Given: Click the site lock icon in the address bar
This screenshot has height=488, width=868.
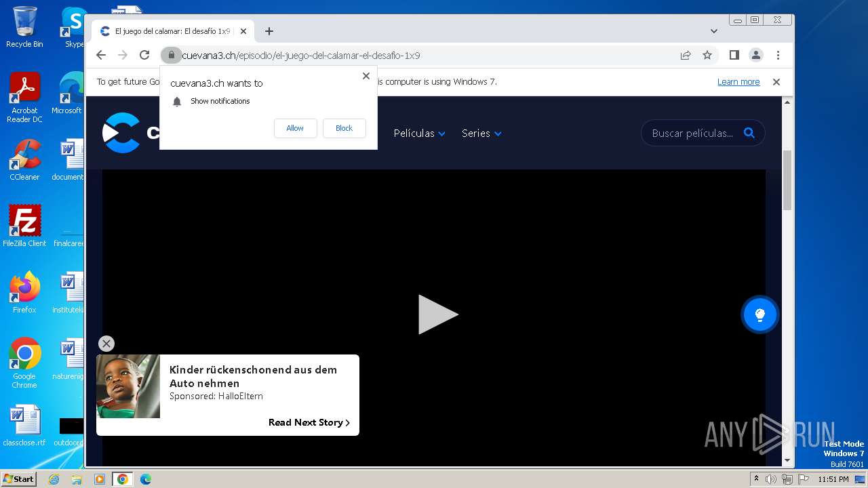Looking at the screenshot, I should pos(172,55).
